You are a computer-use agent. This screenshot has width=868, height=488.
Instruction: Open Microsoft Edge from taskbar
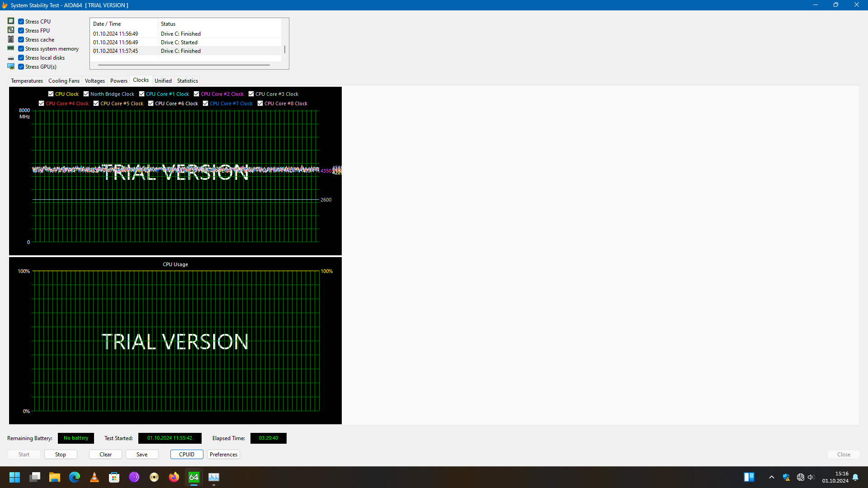(75, 477)
